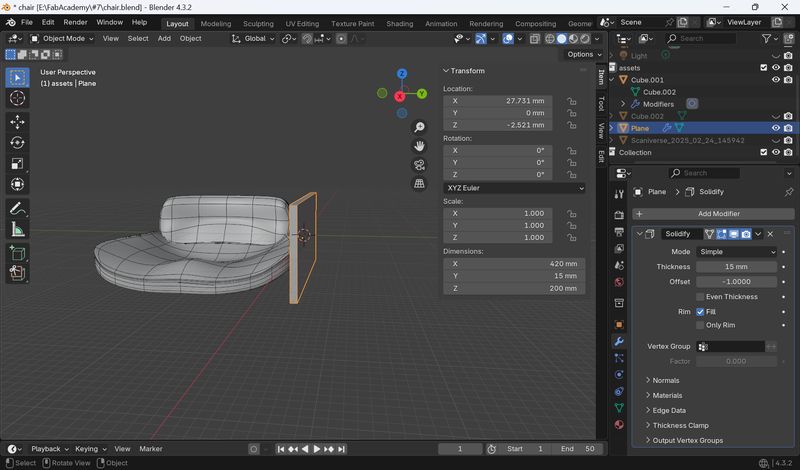Click the Scale X 1.000 field
800x470 pixels.
[x=497, y=213]
